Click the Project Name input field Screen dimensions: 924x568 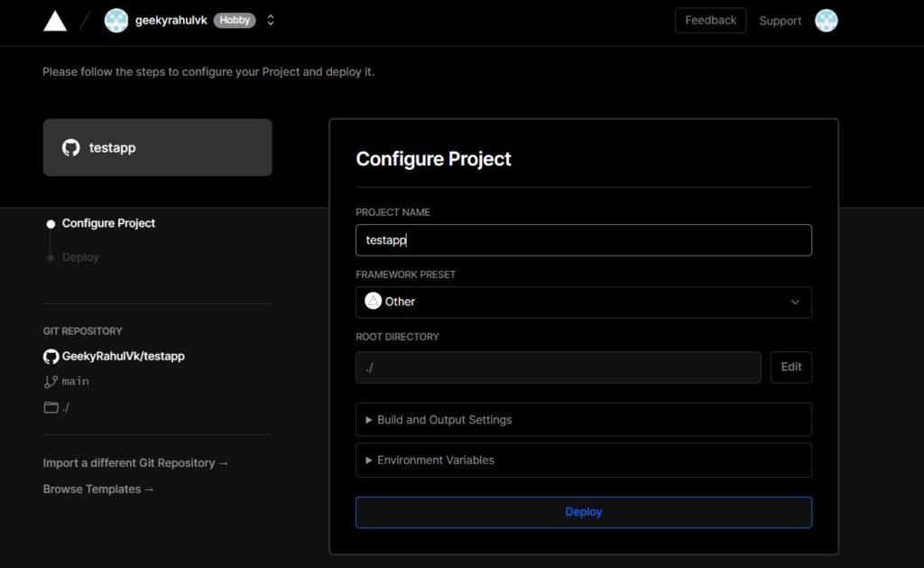[x=583, y=240]
